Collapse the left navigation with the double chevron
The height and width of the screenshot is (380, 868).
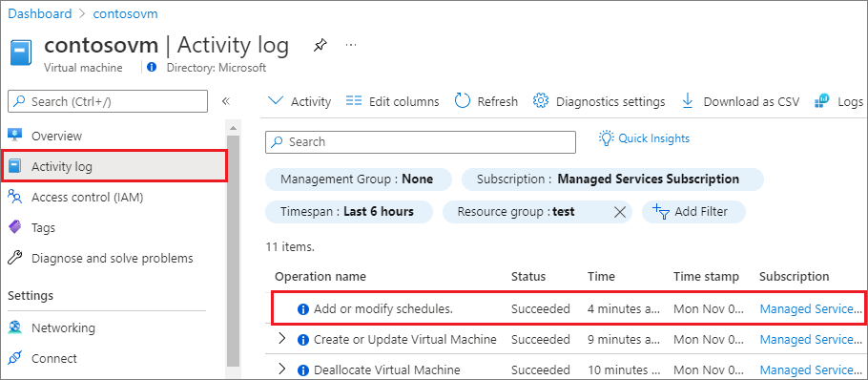tap(226, 101)
